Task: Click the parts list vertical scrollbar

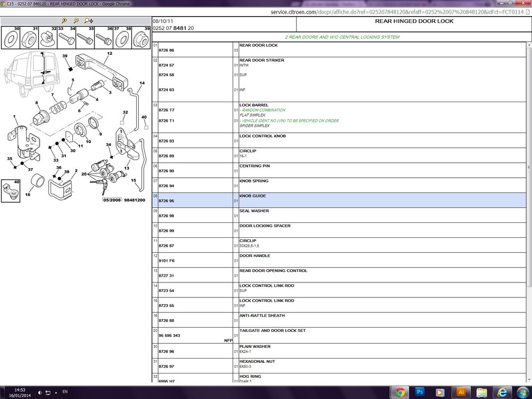Action: 529,212
